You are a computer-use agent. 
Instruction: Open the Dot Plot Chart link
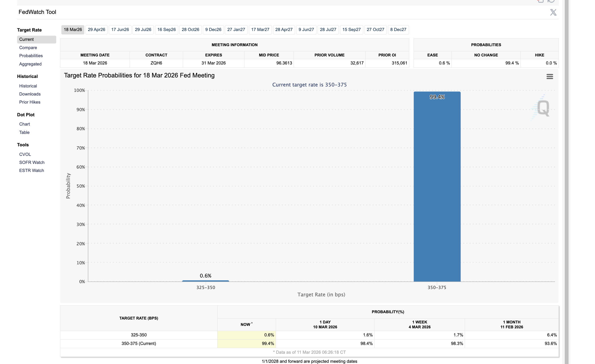coord(24,124)
